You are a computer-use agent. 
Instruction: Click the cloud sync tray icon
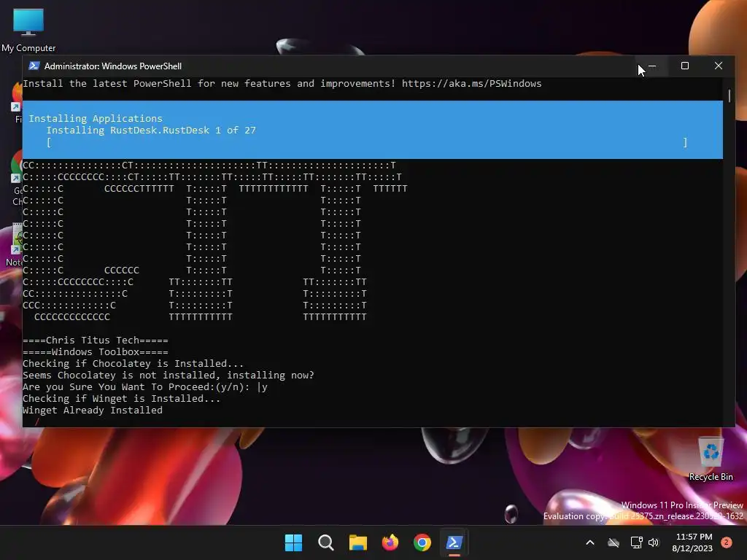point(614,542)
